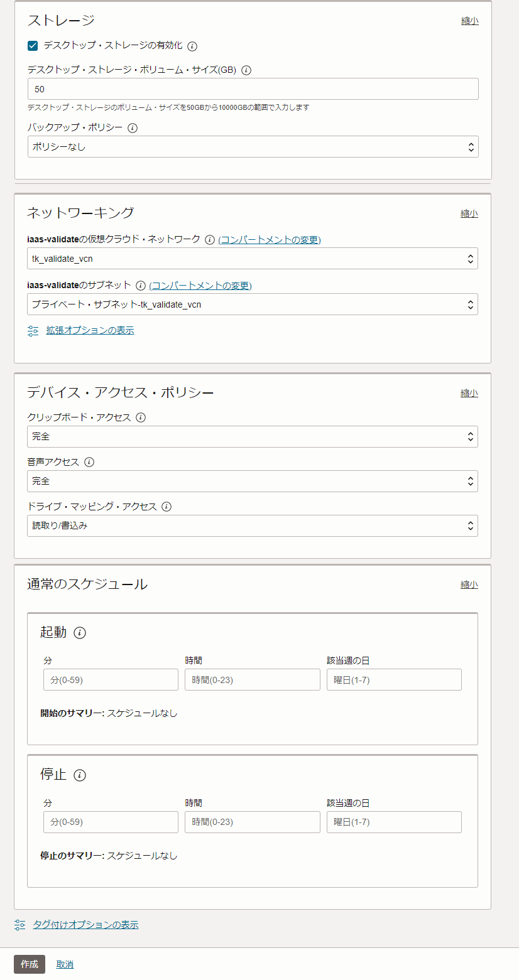Open the ボリューム・サイズ(GB) info tooltip icon
The width and height of the screenshot is (519, 980).
tap(246, 70)
